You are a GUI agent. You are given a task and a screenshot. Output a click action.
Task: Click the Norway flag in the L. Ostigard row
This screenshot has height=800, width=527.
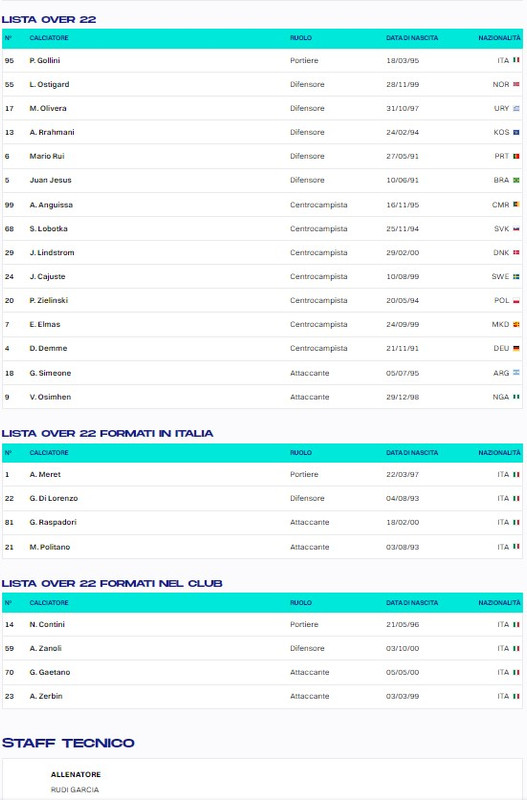coord(516,84)
